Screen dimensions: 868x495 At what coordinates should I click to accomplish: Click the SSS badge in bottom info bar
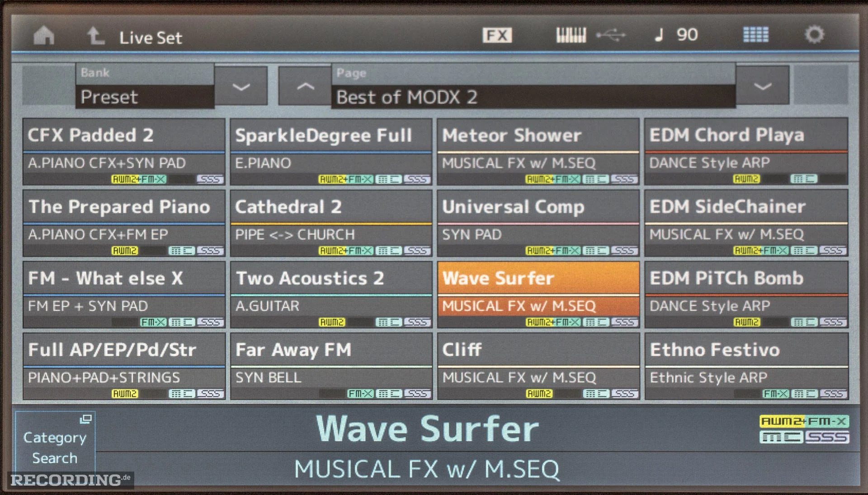coord(827,437)
